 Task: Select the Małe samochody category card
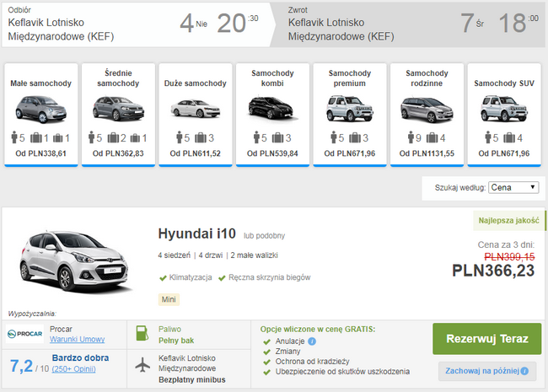(41, 115)
